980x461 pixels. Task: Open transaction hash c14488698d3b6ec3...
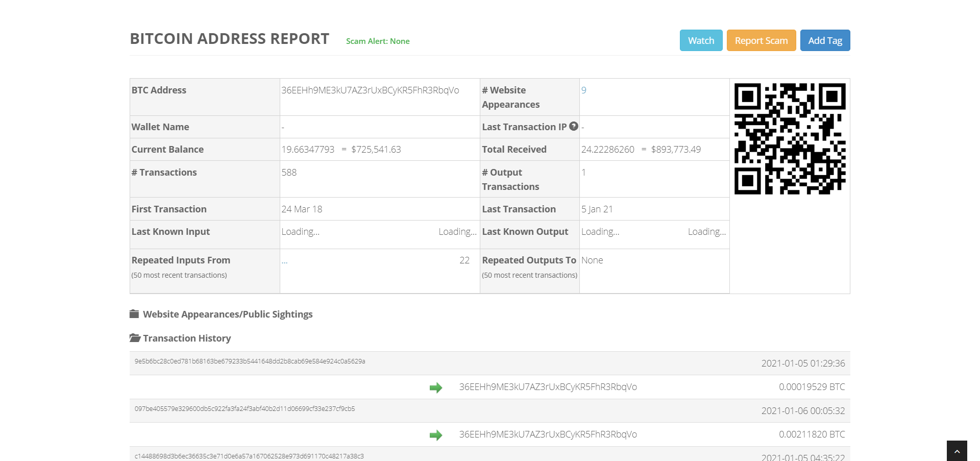coord(249,456)
